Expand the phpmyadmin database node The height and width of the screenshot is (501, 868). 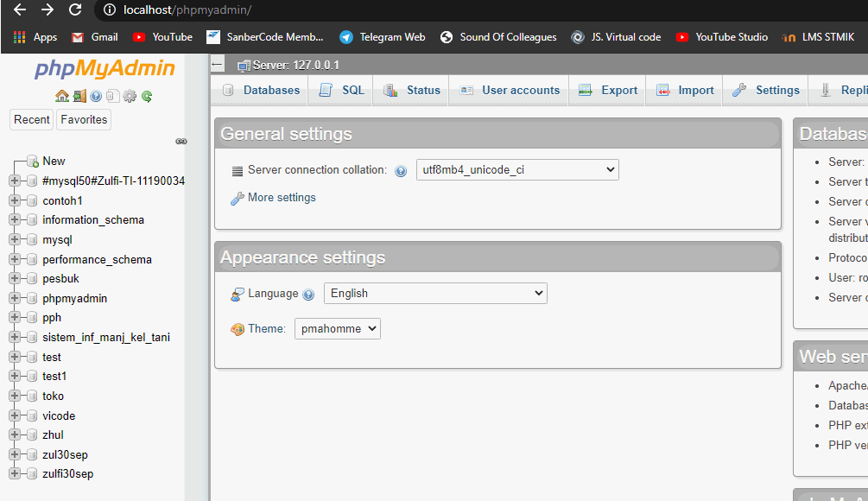click(15, 298)
